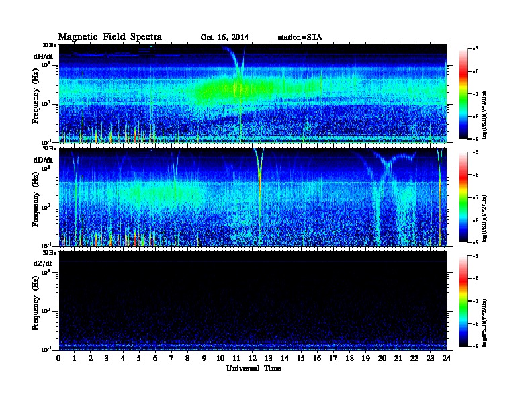Click the dZ/dt panel label
The height and width of the screenshot is (411, 532).
point(43,263)
